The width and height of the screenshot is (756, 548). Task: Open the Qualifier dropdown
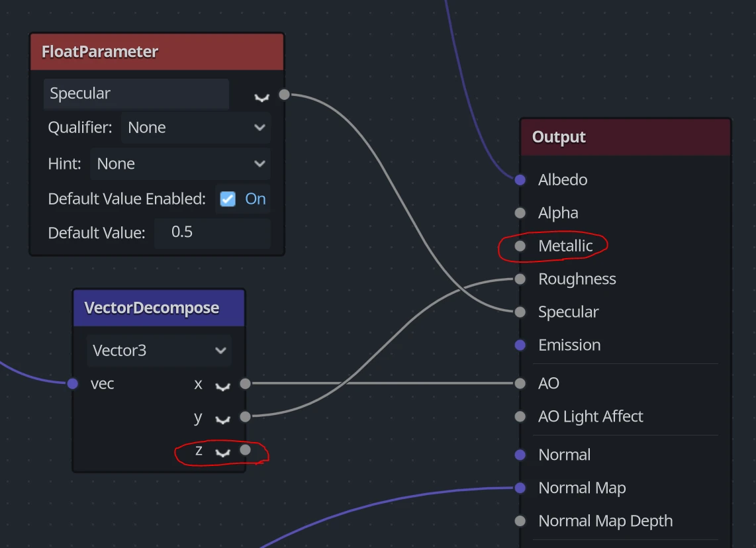coord(196,127)
